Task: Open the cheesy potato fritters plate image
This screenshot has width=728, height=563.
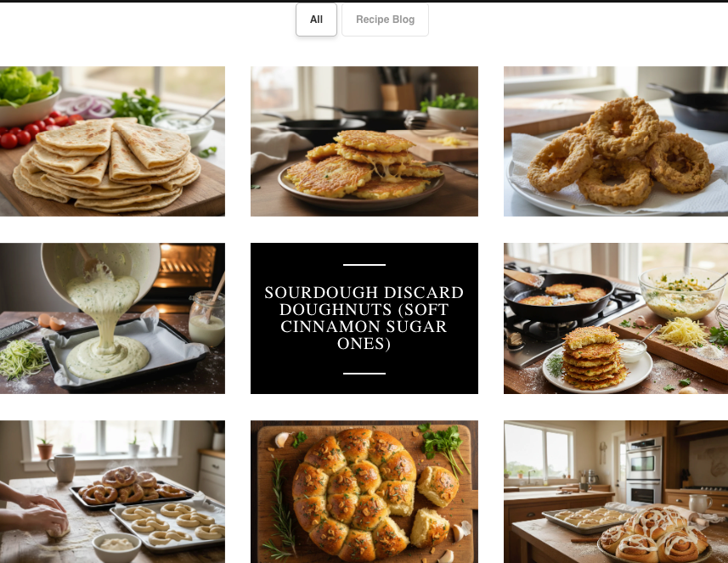Action: [x=364, y=141]
